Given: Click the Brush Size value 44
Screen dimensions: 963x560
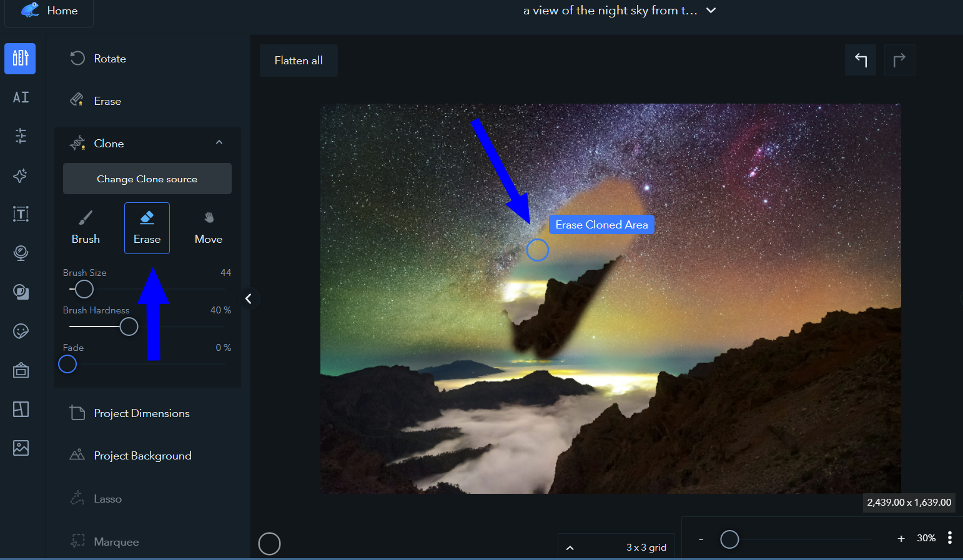Looking at the screenshot, I should (x=226, y=273).
